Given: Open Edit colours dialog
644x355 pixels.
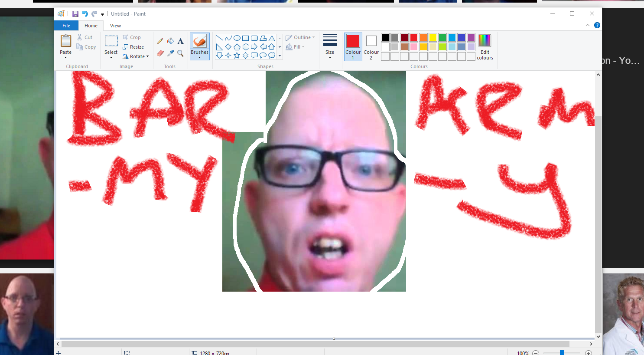Looking at the screenshot, I should point(485,46).
